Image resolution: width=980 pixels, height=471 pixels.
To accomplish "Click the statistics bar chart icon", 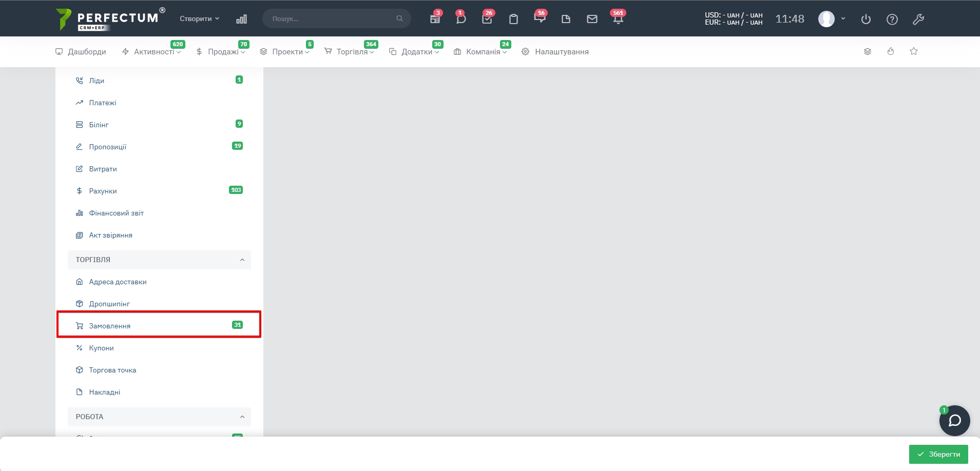I will tap(241, 19).
